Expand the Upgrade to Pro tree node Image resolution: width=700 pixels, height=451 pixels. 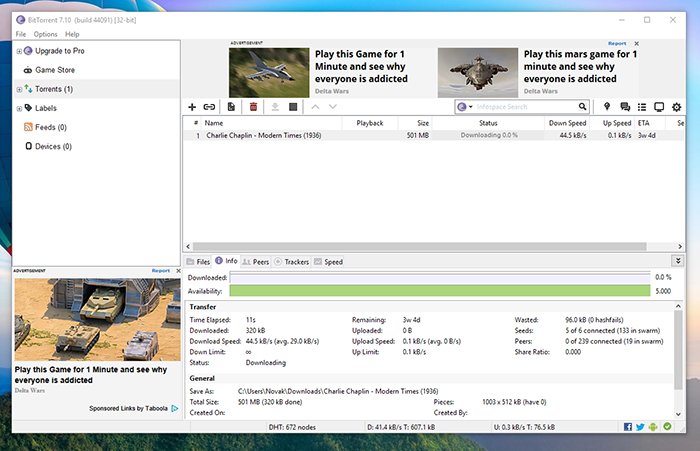click(19, 51)
